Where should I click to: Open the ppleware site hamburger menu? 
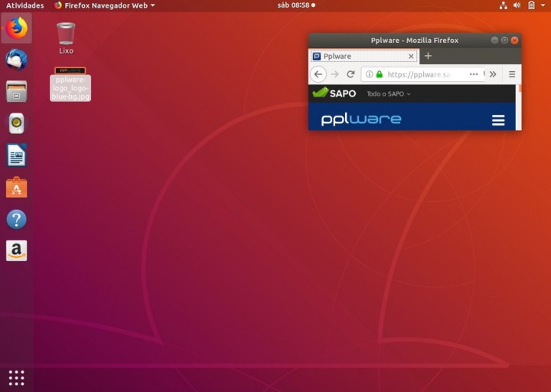498,120
